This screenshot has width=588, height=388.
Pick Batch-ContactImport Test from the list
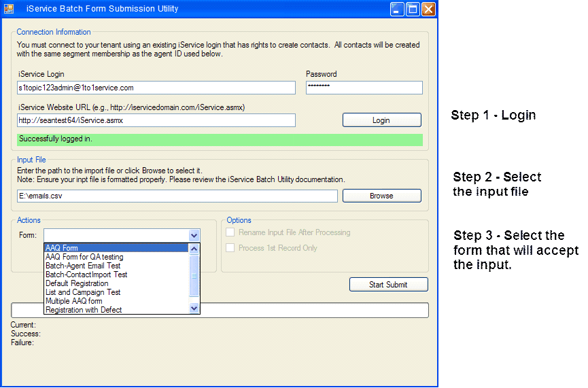click(x=116, y=275)
